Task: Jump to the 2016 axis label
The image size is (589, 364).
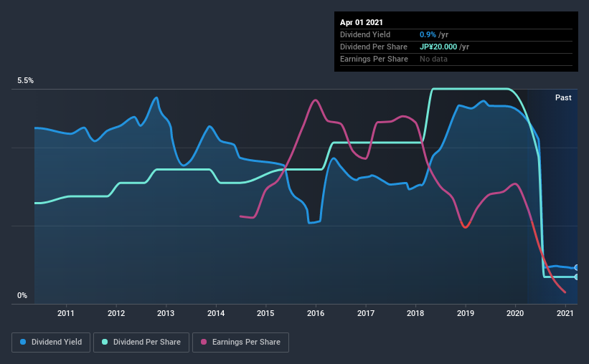Action: pos(316,313)
